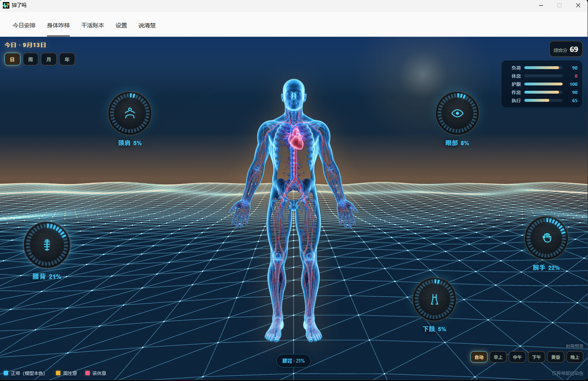The width and height of the screenshot is (588, 381).
Task: Open the 干活账本 tab
Action: click(x=92, y=25)
